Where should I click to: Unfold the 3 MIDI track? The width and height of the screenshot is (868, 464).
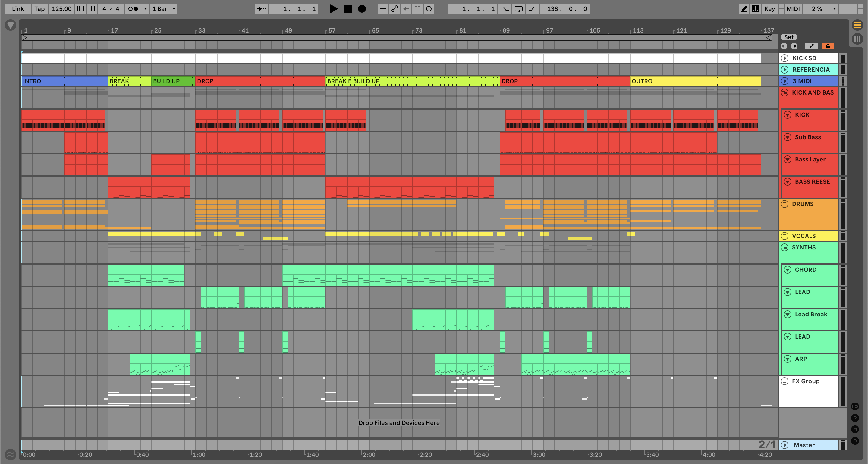coord(785,81)
